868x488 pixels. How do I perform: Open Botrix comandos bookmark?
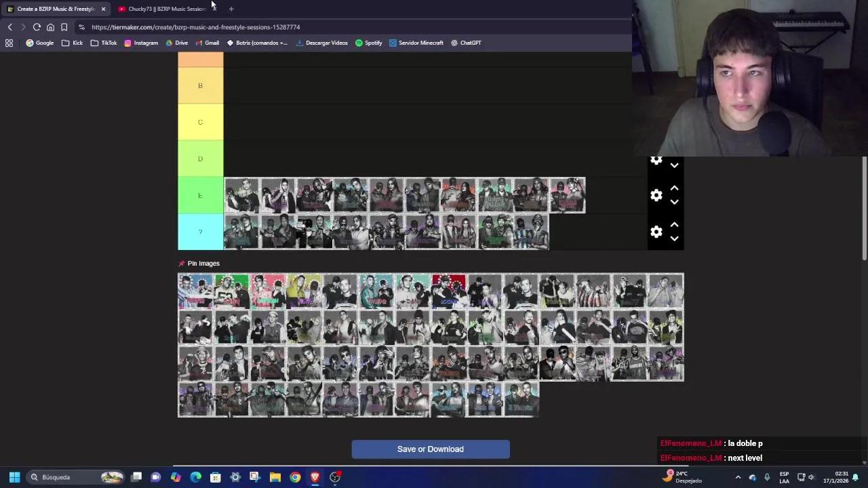[x=257, y=43]
